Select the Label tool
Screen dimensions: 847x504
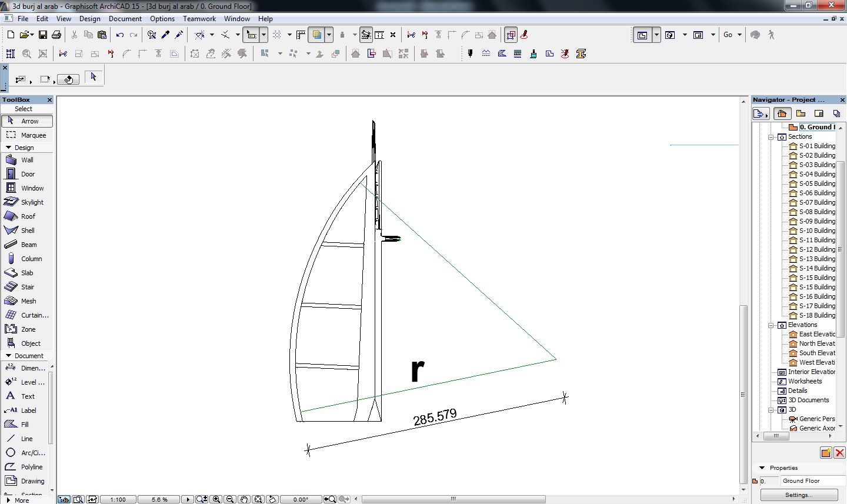[25, 410]
